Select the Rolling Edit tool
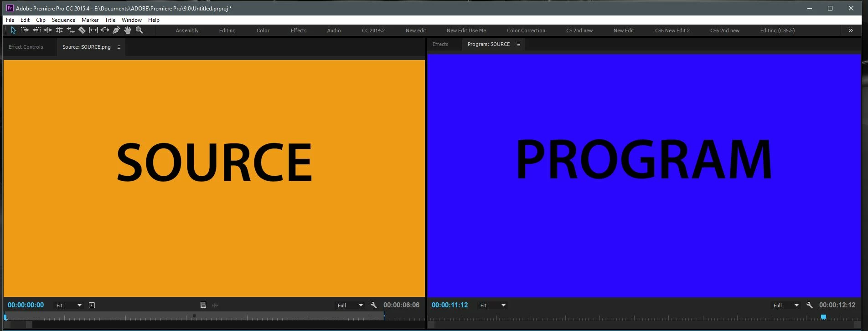 (59, 30)
